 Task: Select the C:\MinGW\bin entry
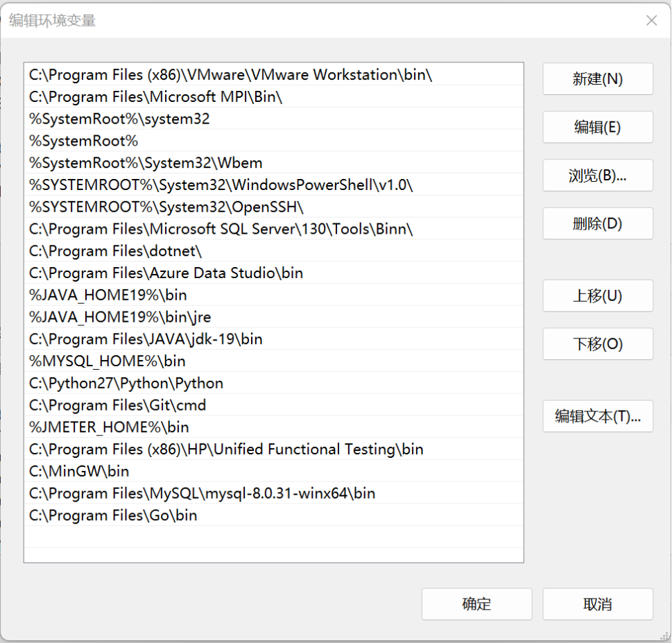tap(274, 471)
